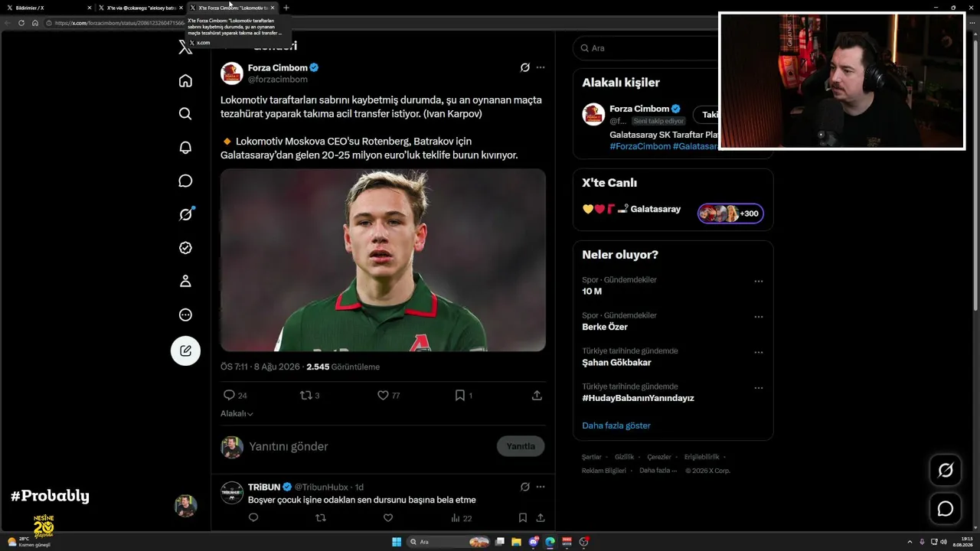Open the verified badge item in the left sidebar
This screenshot has height=551, width=980.
click(x=185, y=248)
